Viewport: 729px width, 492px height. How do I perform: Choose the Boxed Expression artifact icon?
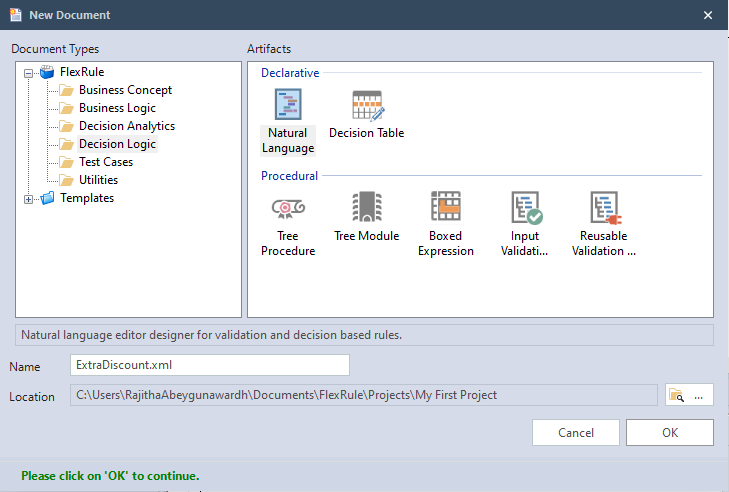[x=445, y=206]
